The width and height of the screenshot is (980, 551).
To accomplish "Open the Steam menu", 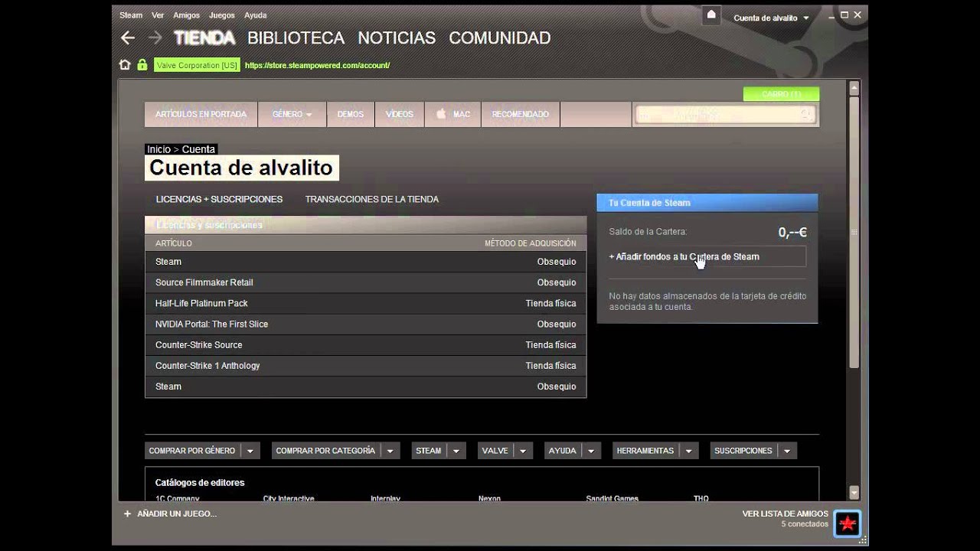I will [131, 15].
